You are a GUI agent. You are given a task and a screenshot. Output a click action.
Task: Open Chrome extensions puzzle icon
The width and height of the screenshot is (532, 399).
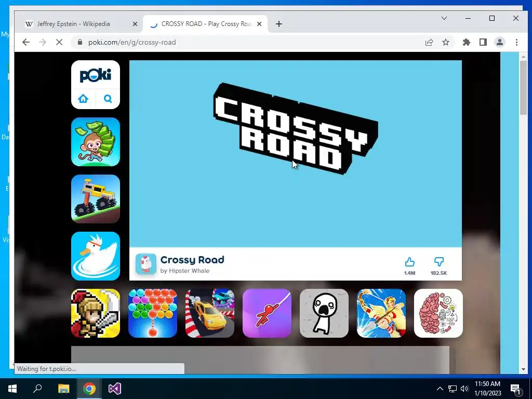click(x=467, y=42)
